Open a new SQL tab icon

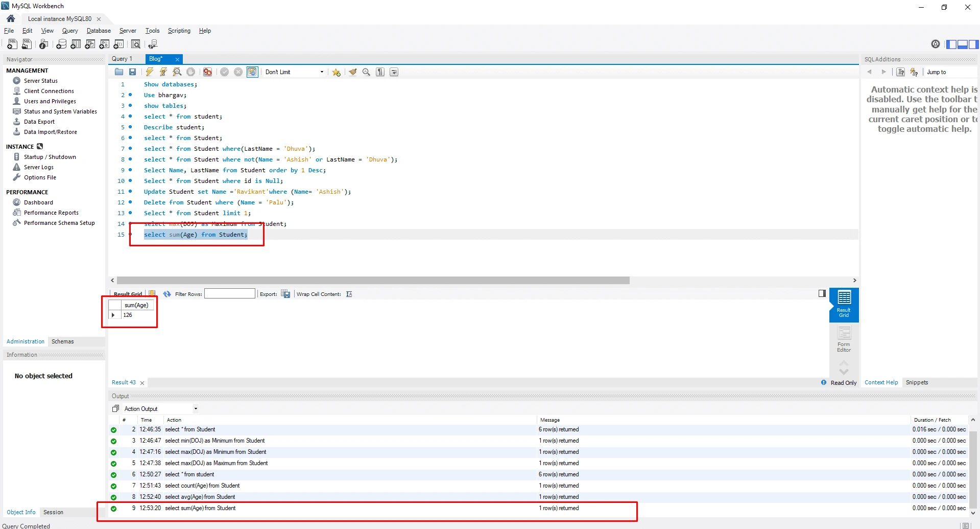(12, 44)
